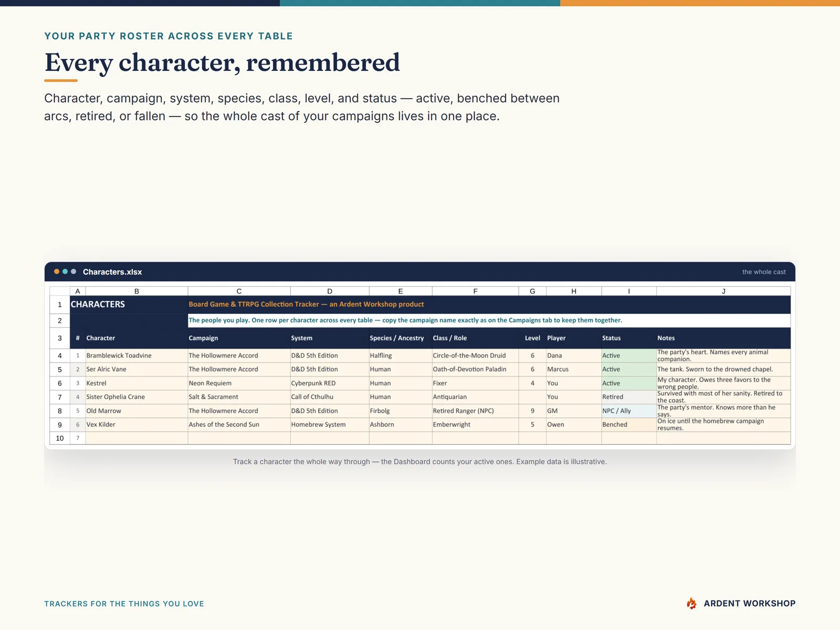Click the Status column heading
840x630 pixels.
coord(629,338)
